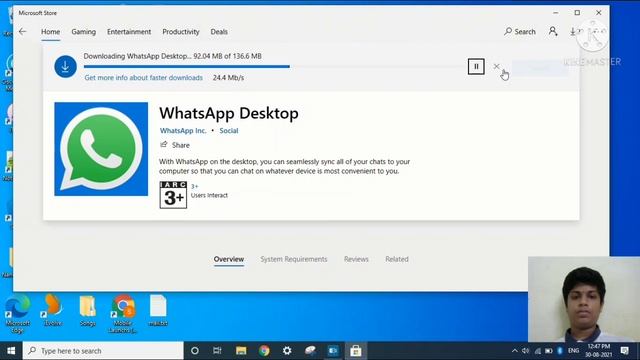Viewport: 640px width, 360px height.
Task: Open the Gaming tab
Action: coord(84,31)
